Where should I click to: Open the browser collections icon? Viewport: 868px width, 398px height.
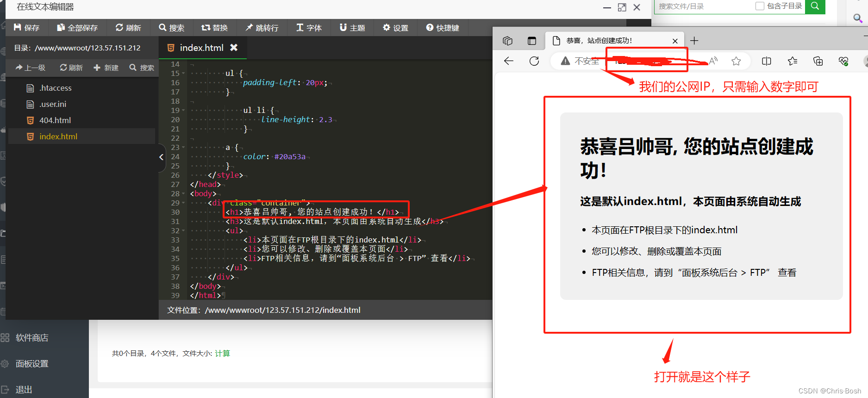pos(818,61)
